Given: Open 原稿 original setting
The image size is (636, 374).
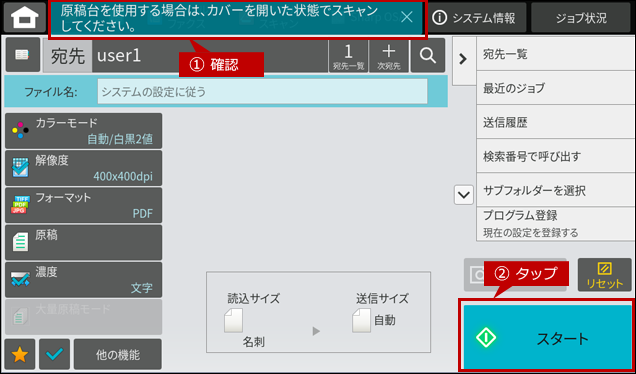Looking at the screenshot, I should (83, 243).
